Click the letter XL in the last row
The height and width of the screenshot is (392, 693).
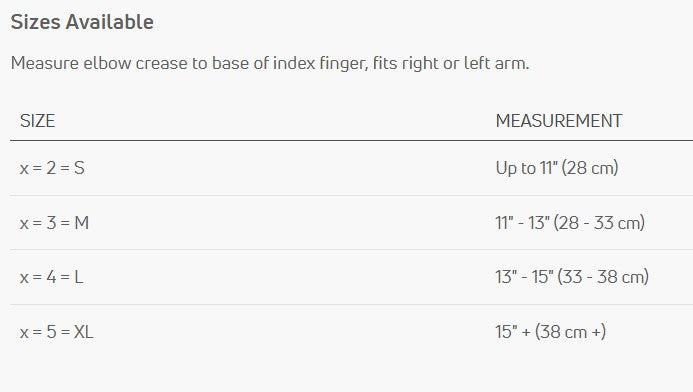(84, 332)
